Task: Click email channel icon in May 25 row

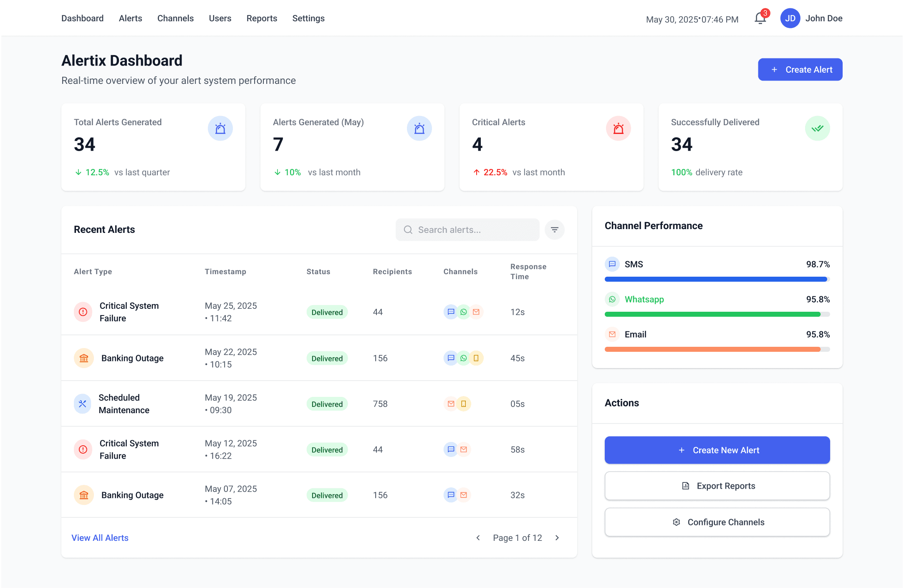Action: pyautogui.click(x=476, y=312)
